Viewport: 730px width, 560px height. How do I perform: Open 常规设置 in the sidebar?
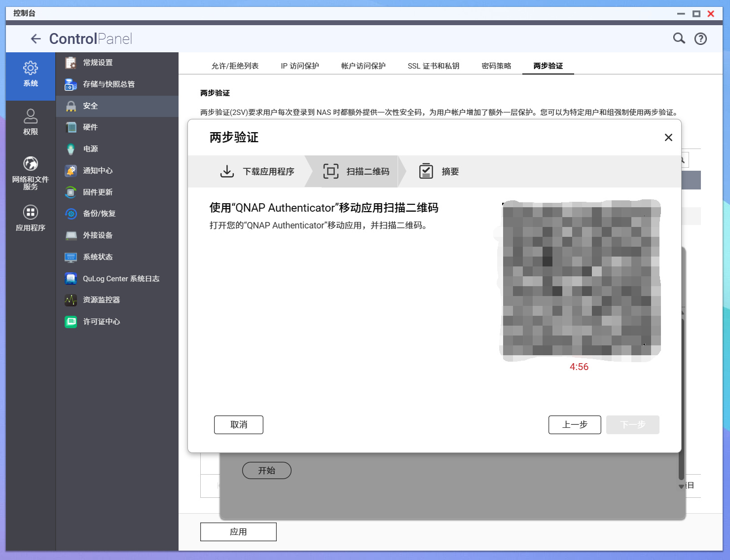pos(117,63)
